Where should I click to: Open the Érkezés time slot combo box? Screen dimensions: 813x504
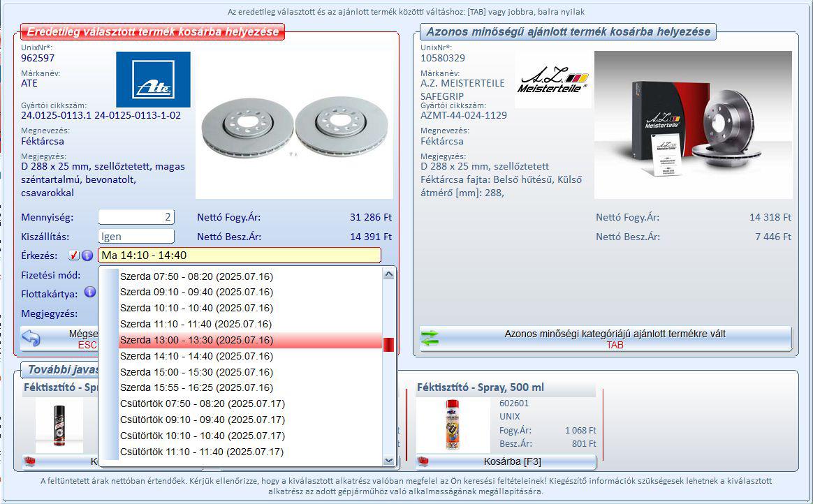tap(239, 255)
